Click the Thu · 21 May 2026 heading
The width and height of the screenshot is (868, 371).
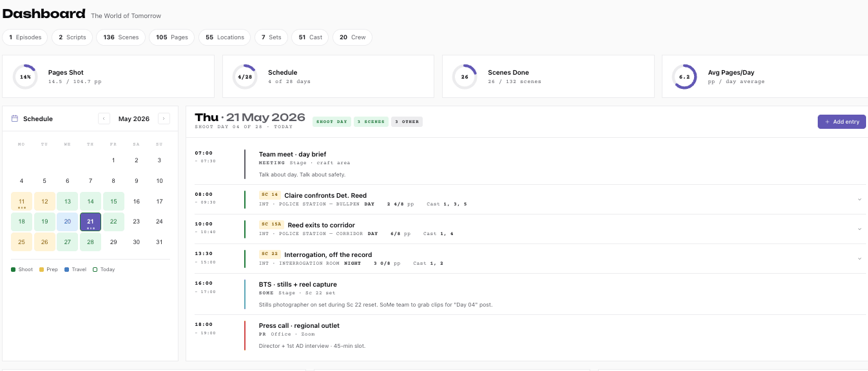[x=250, y=117]
